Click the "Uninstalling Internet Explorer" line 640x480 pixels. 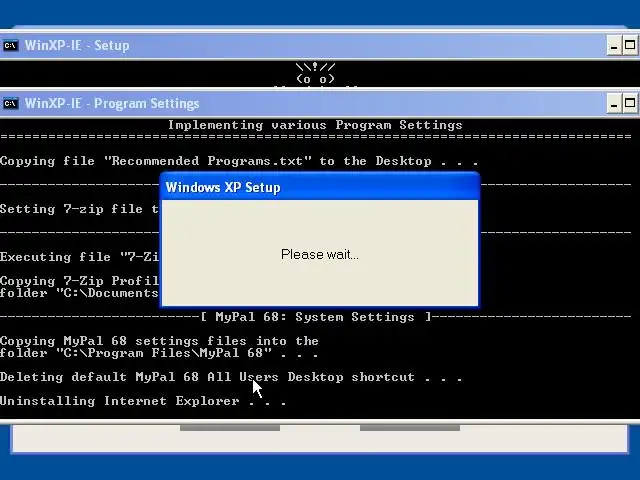(x=143, y=401)
